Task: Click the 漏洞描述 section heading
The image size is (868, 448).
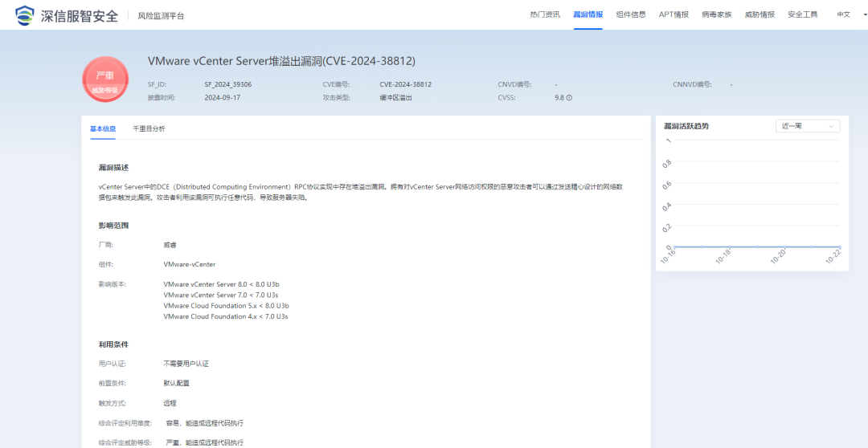Action: pos(113,168)
